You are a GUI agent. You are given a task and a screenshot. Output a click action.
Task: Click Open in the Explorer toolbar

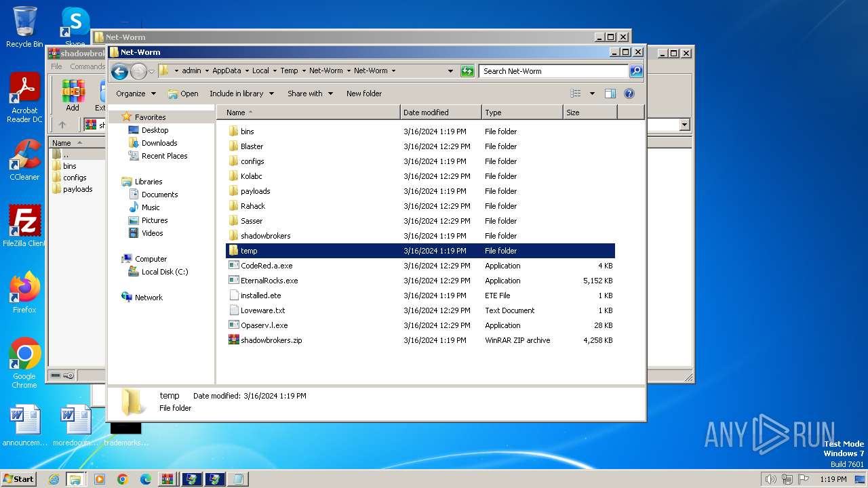coord(183,94)
